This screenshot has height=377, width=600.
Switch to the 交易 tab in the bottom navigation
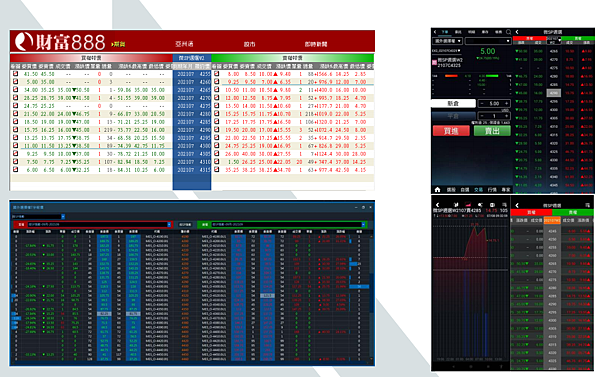(x=479, y=189)
